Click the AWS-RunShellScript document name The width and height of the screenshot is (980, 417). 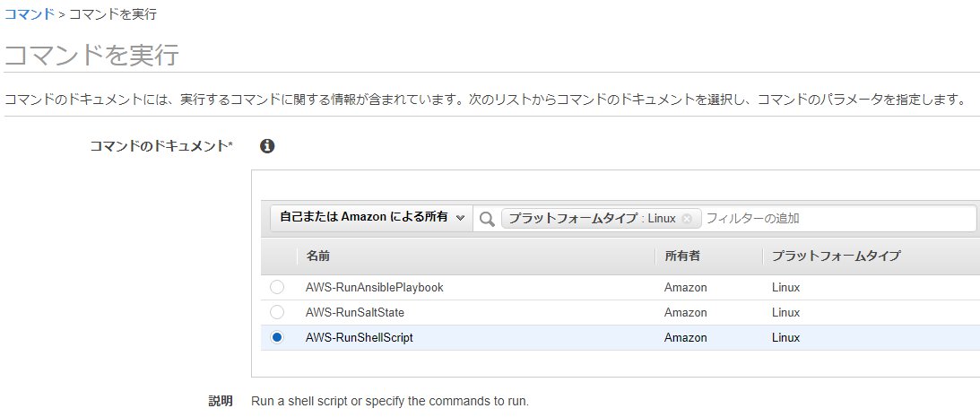click(360, 338)
